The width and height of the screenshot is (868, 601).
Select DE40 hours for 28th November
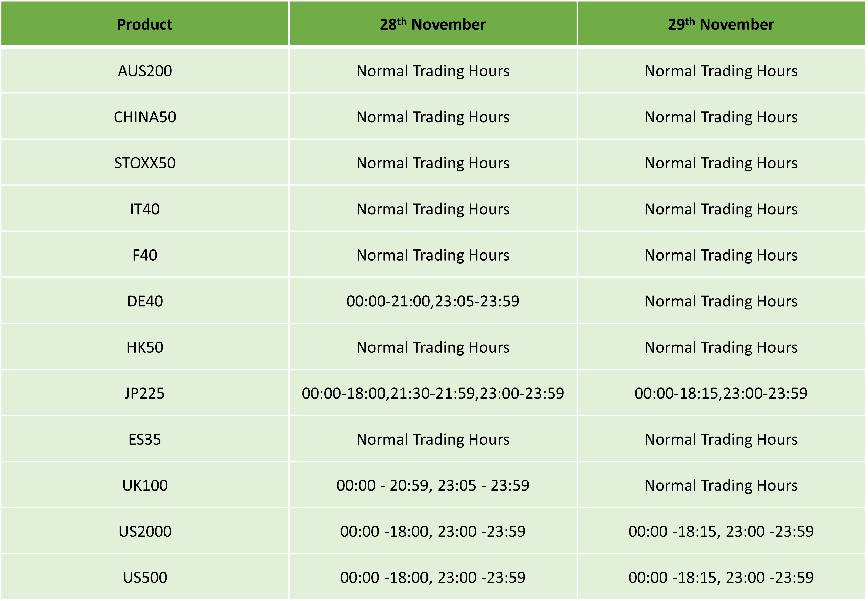pyautogui.click(x=433, y=301)
